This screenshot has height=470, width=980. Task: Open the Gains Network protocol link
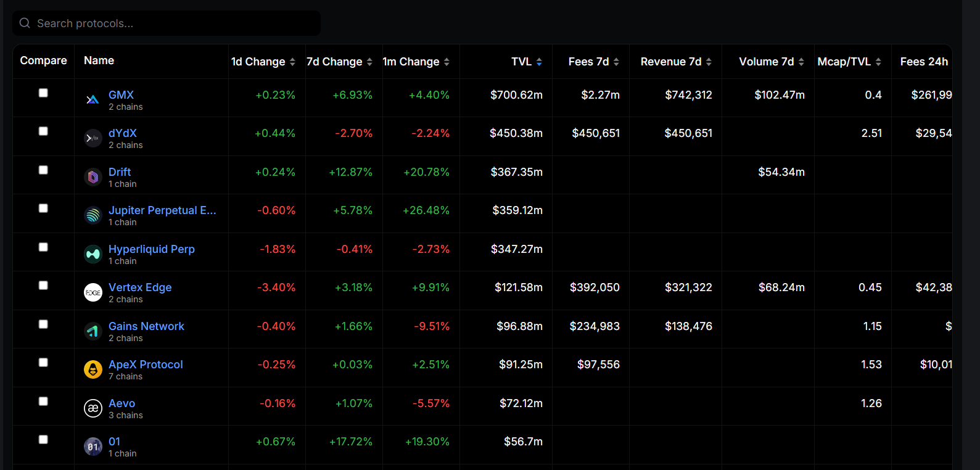pyautogui.click(x=146, y=326)
